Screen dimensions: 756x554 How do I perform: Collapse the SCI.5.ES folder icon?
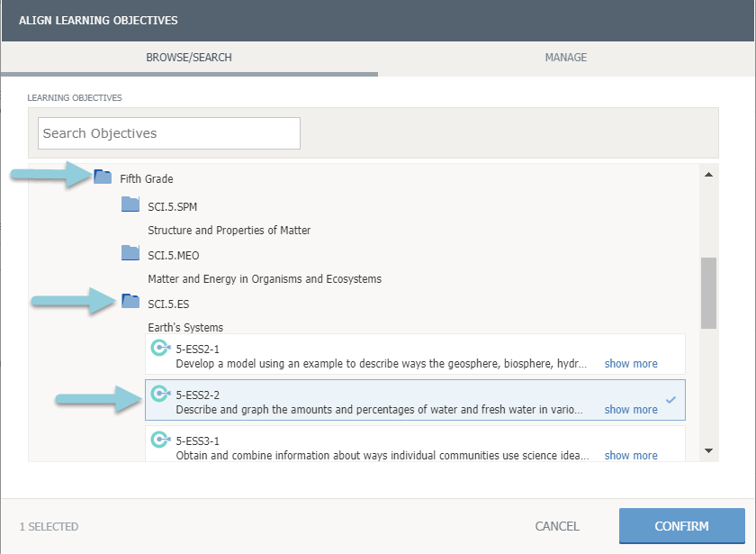tap(130, 302)
